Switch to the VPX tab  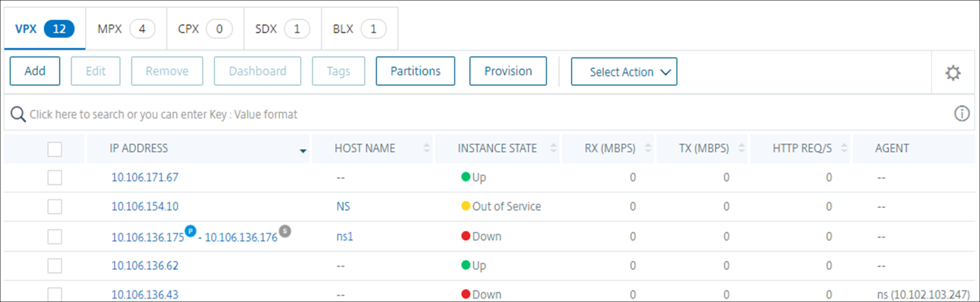pyautogui.click(x=45, y=29)
